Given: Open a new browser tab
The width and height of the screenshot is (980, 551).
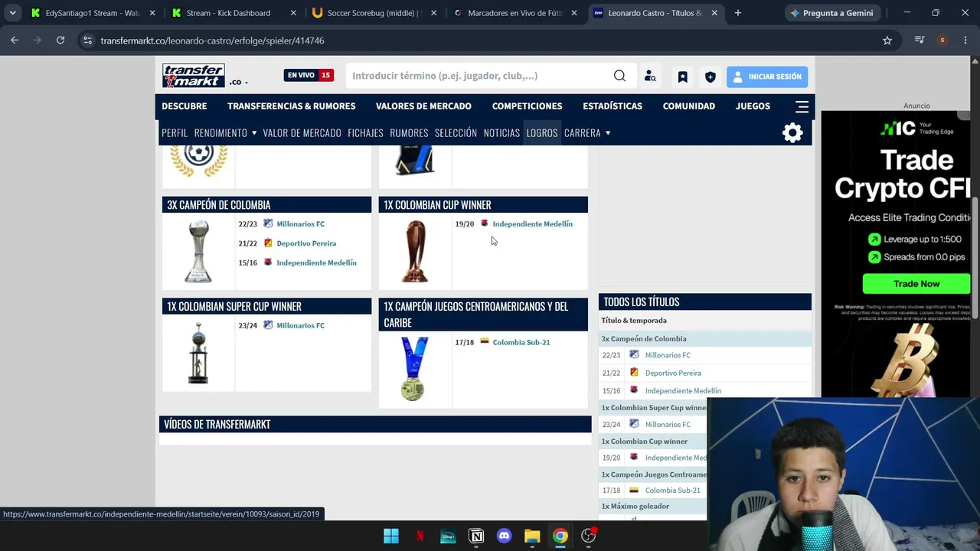Looking at the screenshot, I should [x=738, y=13].
